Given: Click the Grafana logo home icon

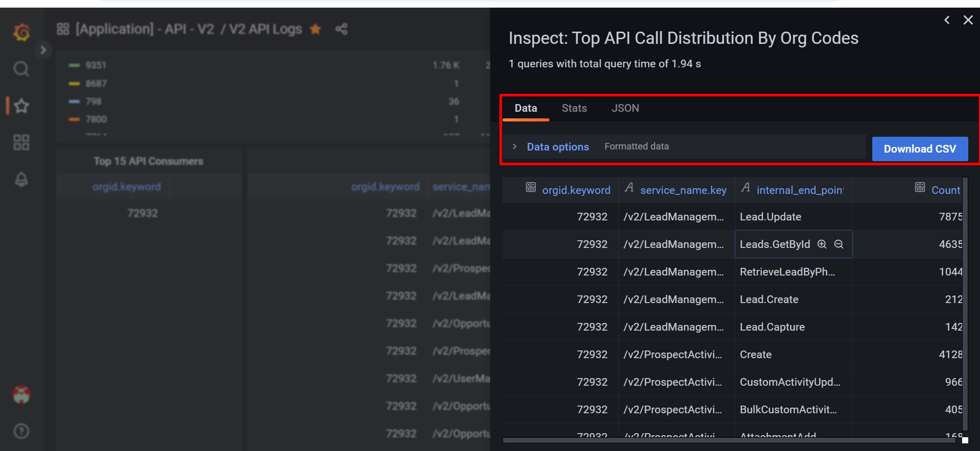Looking at the screenshot, I should [21, 33].
